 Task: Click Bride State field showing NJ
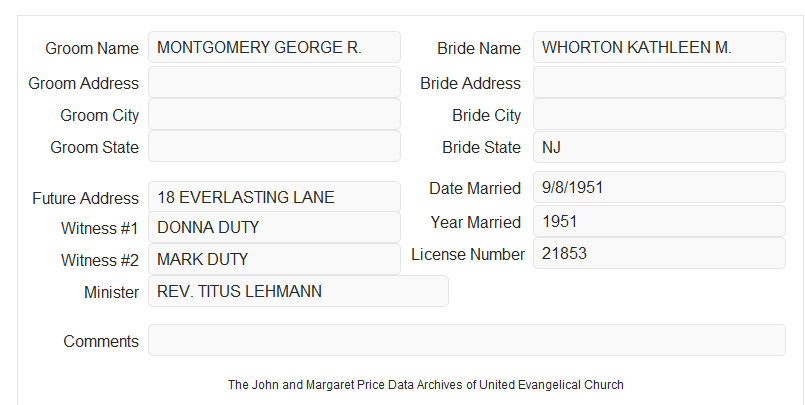659,147
